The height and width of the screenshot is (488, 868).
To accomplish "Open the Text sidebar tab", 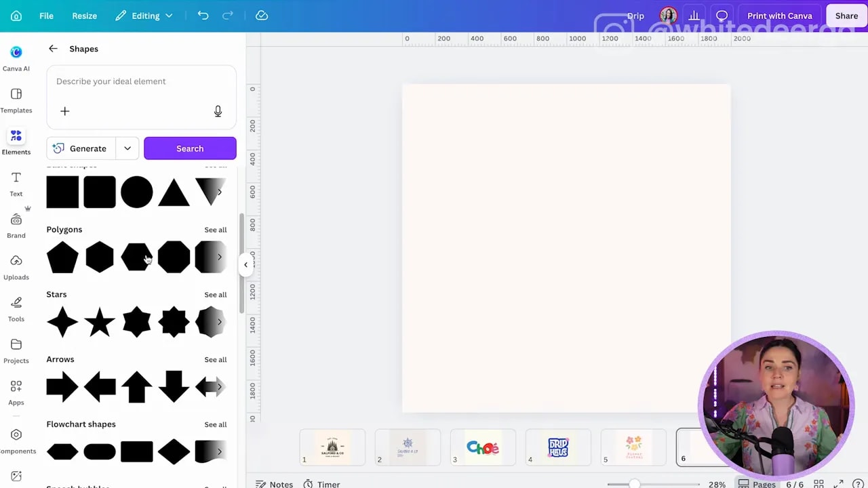I will (16, 184).
